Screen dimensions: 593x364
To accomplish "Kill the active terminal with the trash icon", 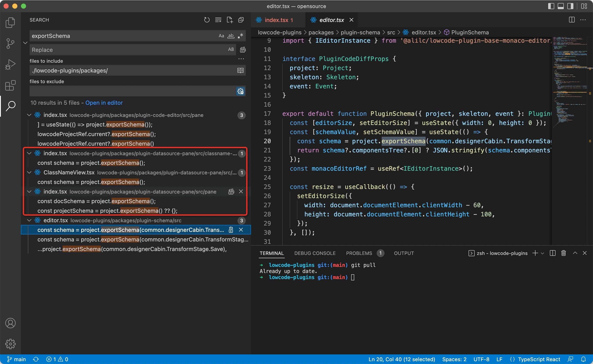I will tap(563, 253).
